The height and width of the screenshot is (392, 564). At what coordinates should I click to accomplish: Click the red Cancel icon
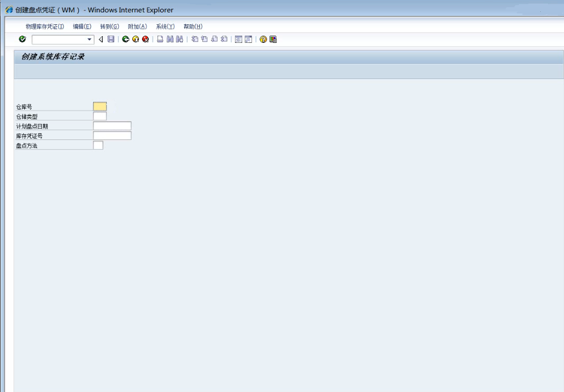[146, 39]
